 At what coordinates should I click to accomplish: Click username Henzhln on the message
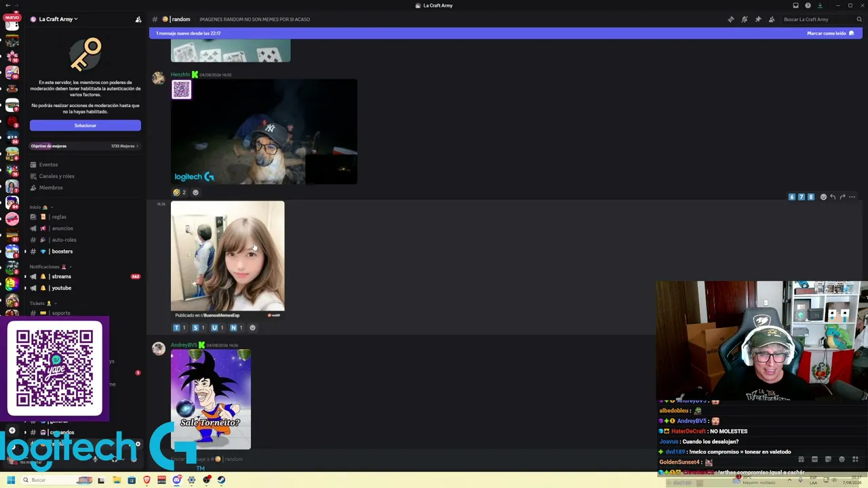(x=180, y=75)
